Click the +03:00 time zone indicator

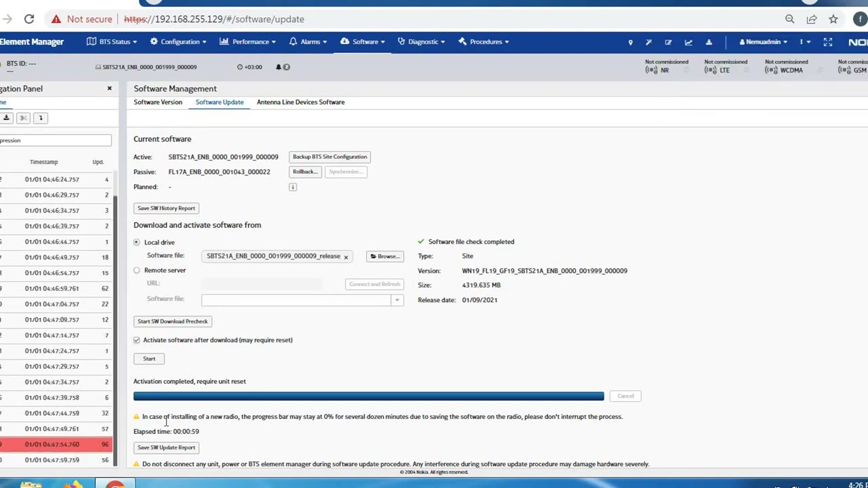pos(250,67)
